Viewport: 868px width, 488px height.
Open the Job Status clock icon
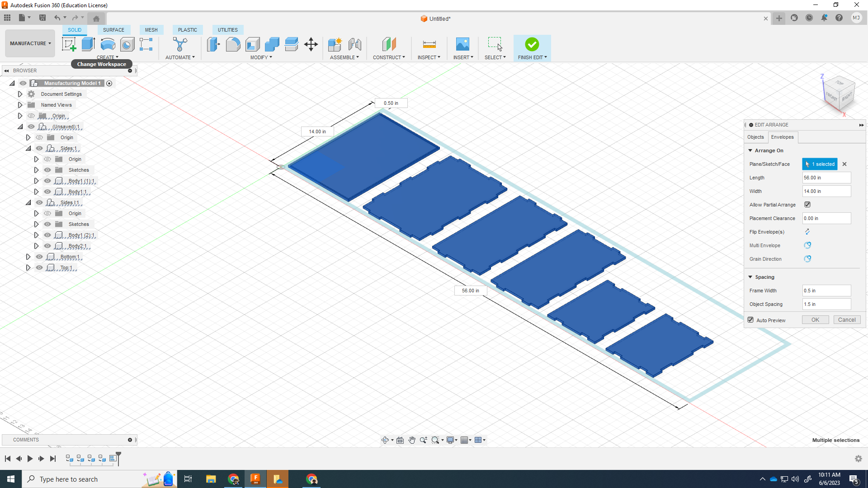click(809, 18)
